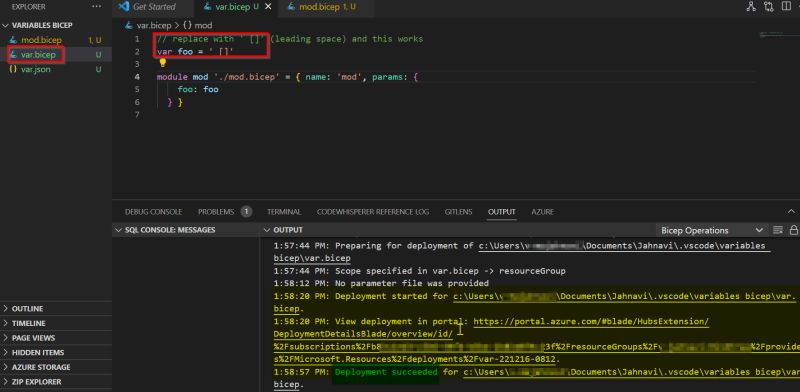
Task: Maximize the panel with the chevron up icon
Action: [791, 211]
